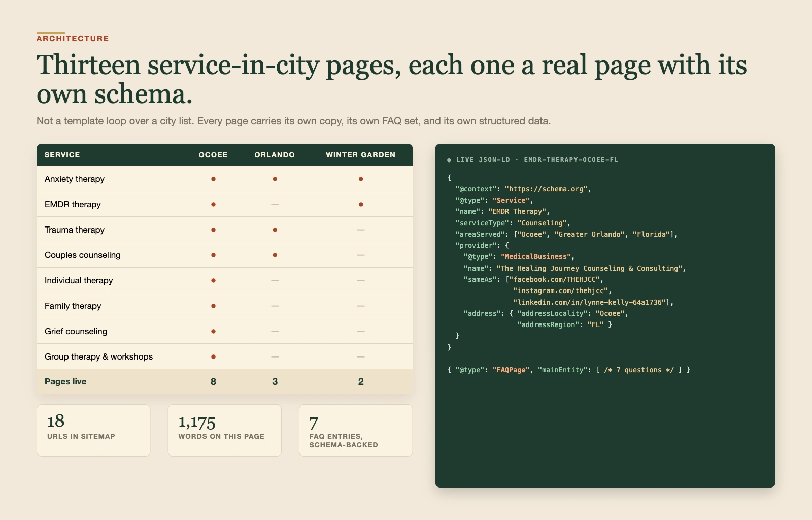Click the Anxiety therapy Ocoee dot
This screenshot has width=812, height=520.
point(213,179)
